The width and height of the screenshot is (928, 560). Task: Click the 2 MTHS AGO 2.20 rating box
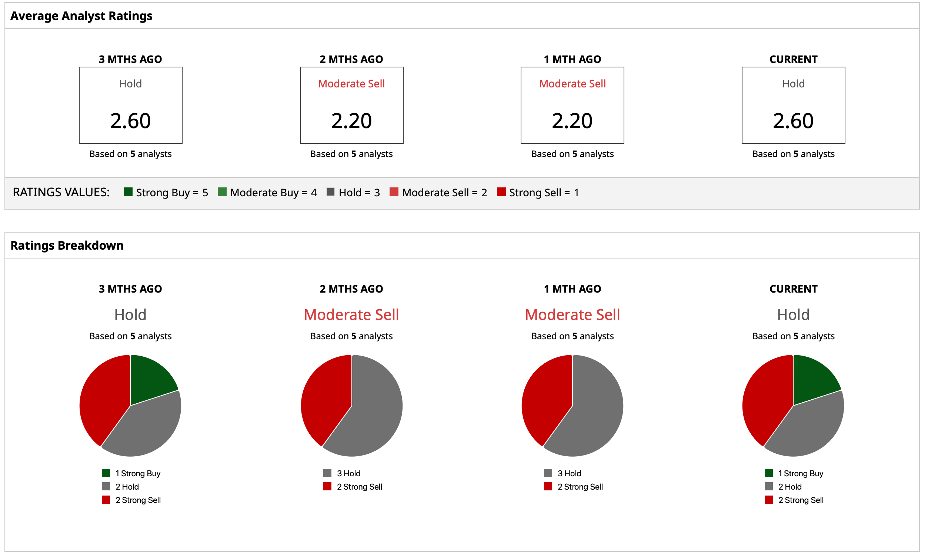[x=351, y=105]
